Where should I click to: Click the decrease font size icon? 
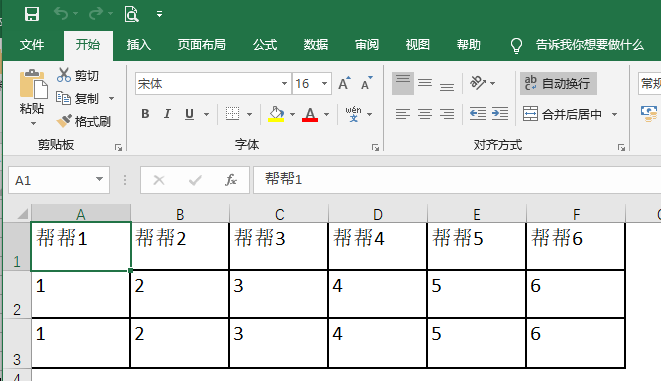366,83
